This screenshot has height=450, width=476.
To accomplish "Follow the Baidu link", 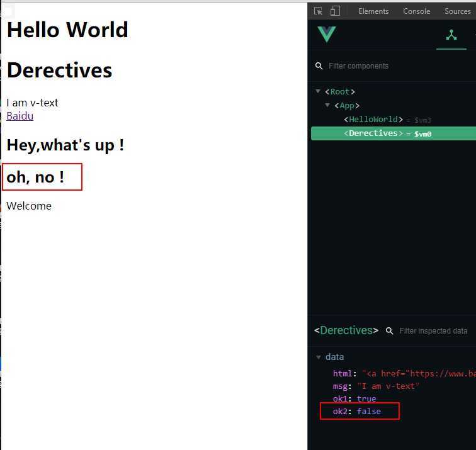I will (20, 116).
